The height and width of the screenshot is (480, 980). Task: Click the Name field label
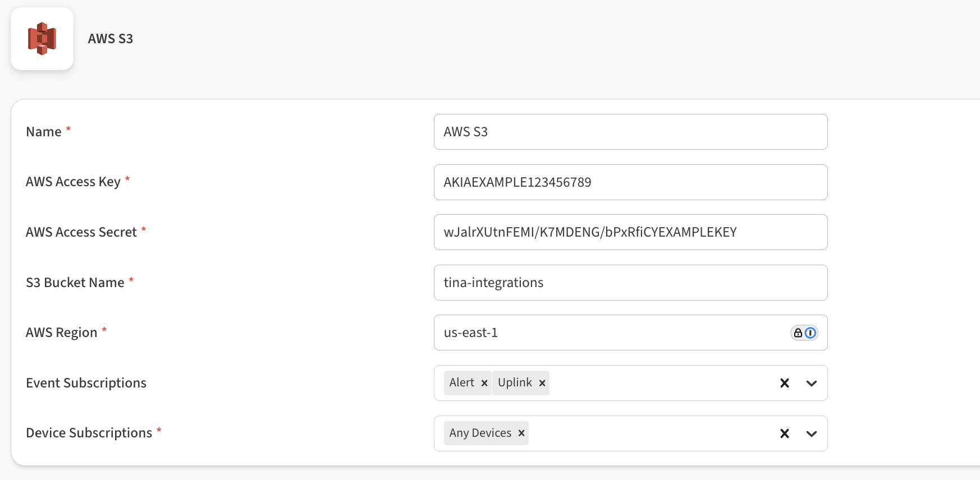click(44, 132)
